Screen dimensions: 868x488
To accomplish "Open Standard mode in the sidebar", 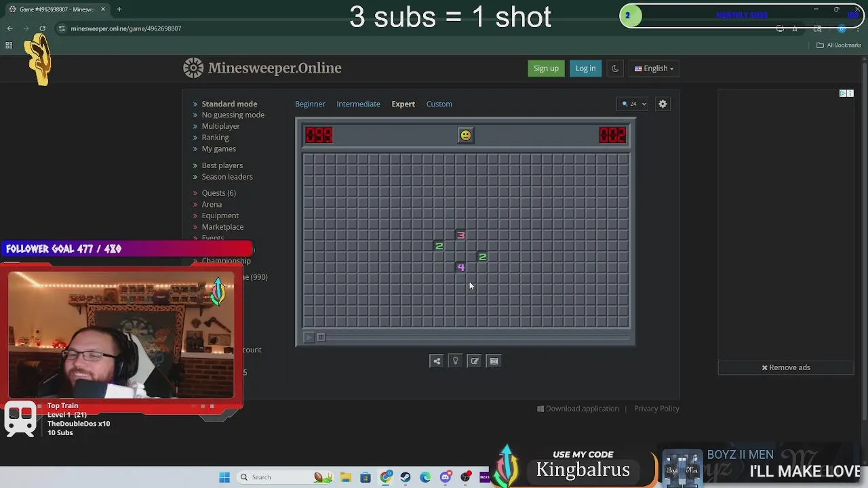I will [x=229, y=104].
